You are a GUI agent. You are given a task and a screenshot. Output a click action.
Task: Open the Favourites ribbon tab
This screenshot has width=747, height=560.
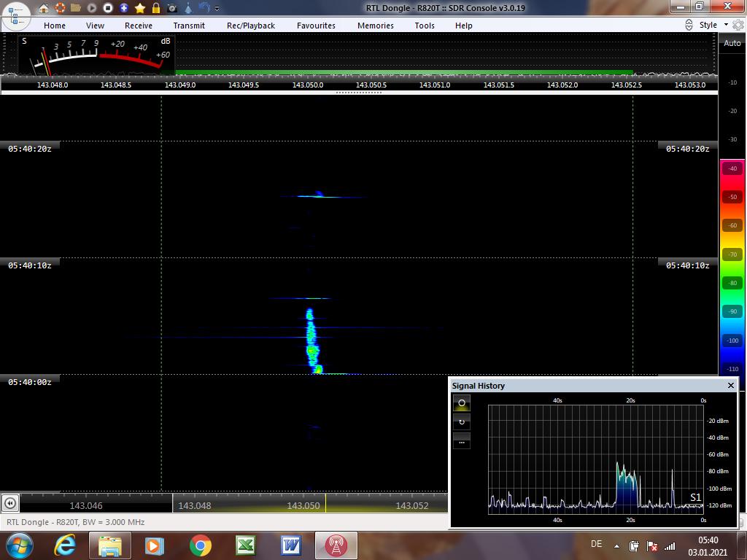[317, 26]
